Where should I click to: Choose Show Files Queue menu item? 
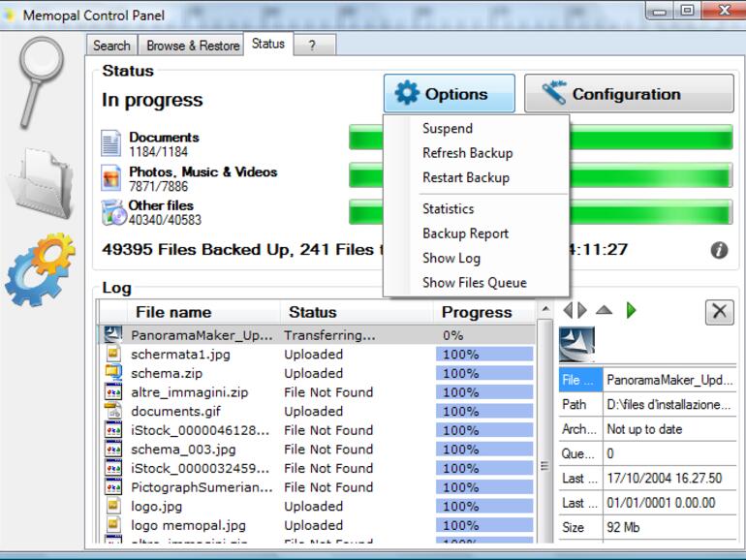(475, 283)
